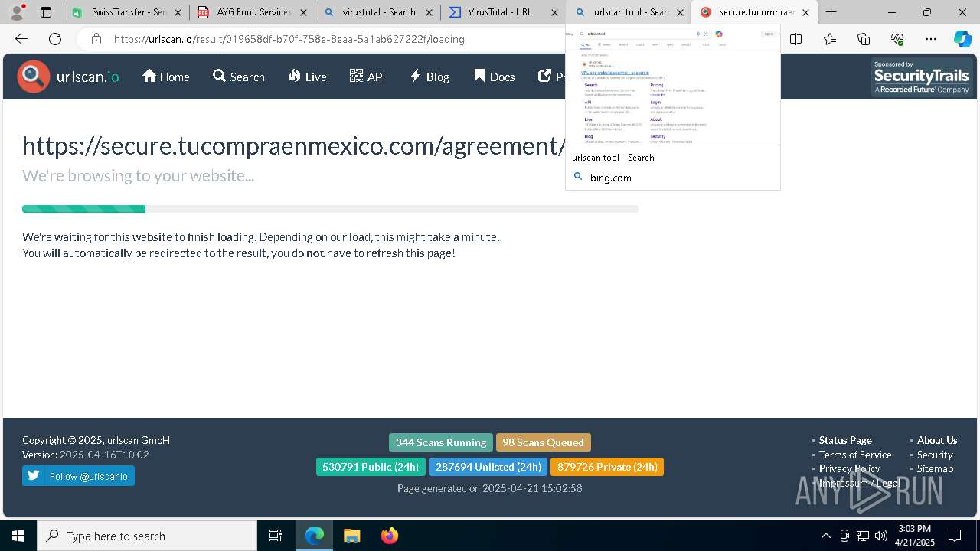This screenshot has width=980, height=551.
Task: Open browser Favorites
Action: (830, 39)
